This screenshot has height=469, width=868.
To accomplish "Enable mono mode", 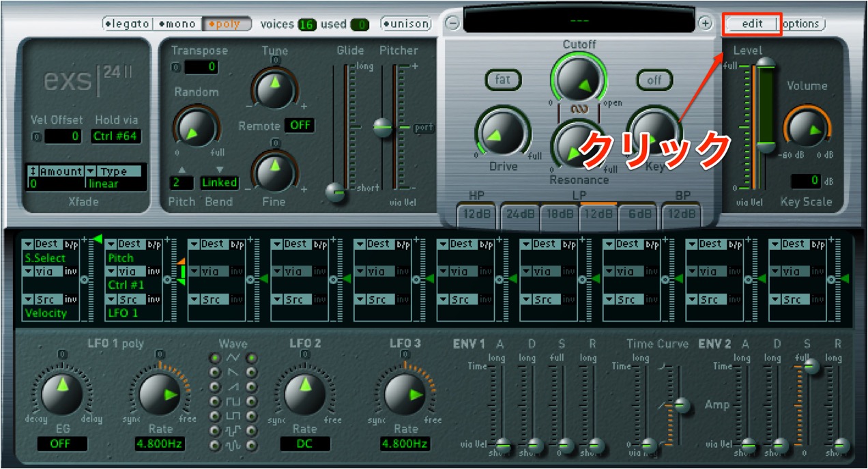I will tap(177, 24).
